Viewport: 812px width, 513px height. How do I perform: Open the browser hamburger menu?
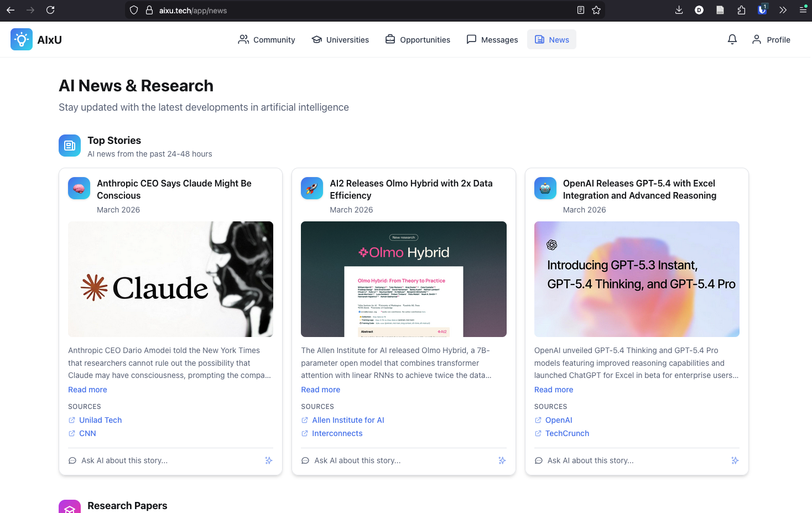coord(803,10)
